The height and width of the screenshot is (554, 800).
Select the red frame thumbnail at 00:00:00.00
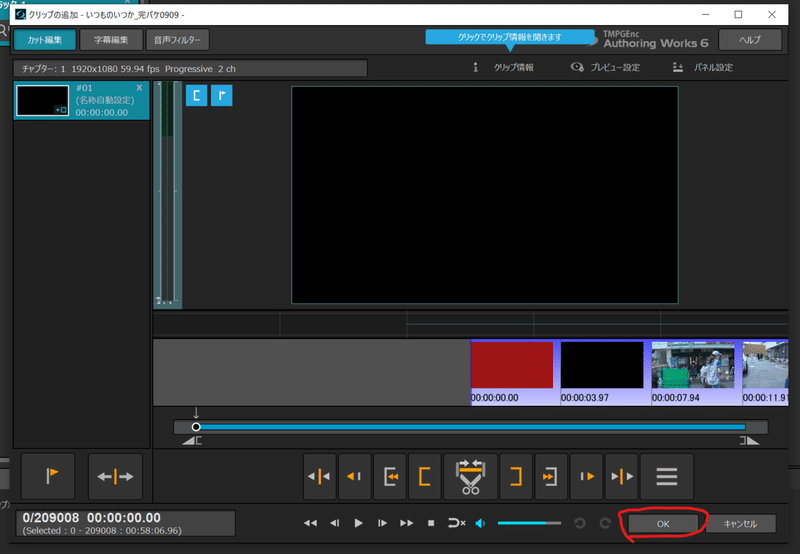[512, 365]
